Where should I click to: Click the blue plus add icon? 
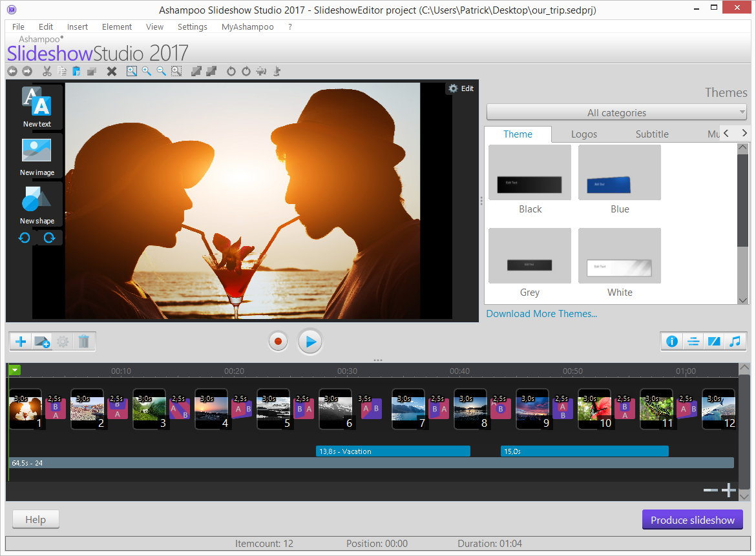[x=21, y=342]
